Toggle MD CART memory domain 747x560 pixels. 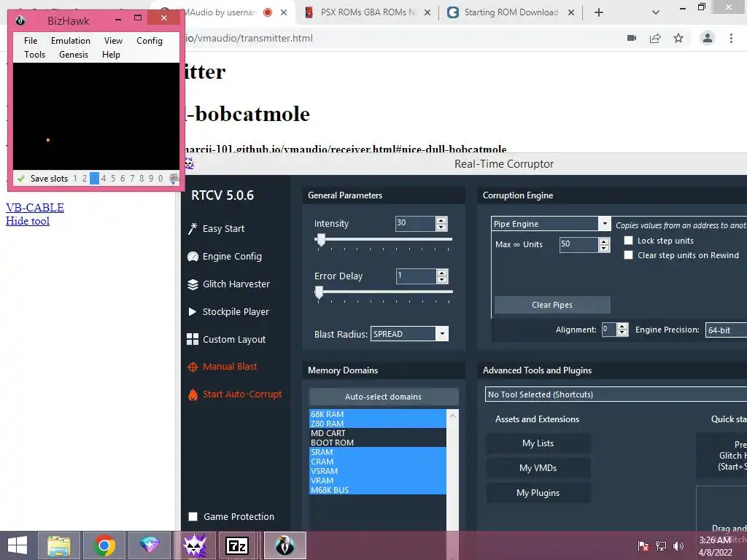tap(378, 433)
